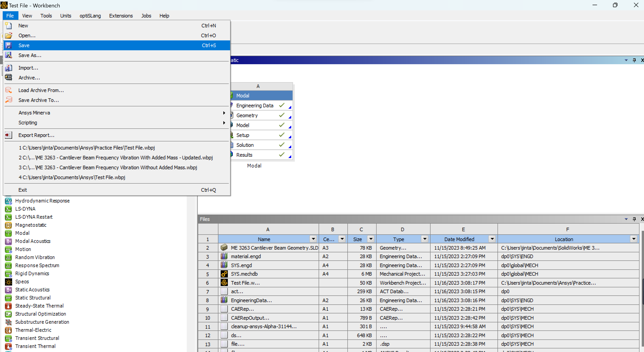Image resolution: width=644 pixels, height=352 pixels.
Task: Click the Motion toolbox entry
Action: pos(23,249)
